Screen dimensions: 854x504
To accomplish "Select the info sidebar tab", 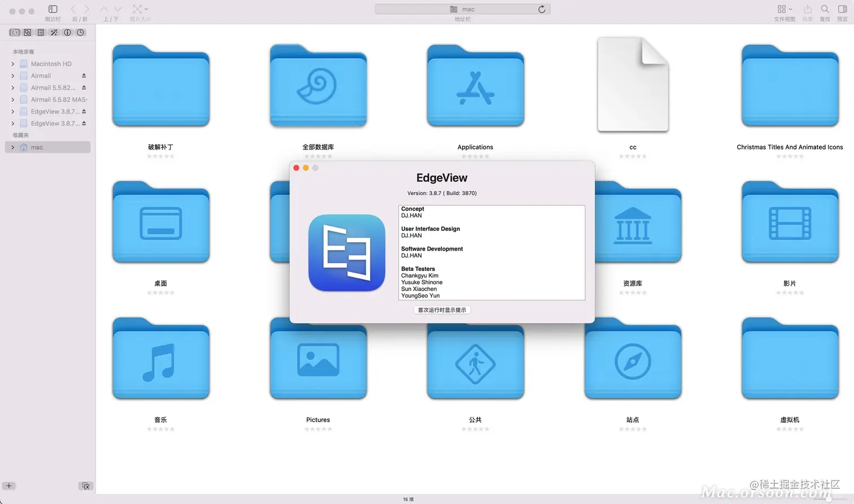I will (x=67, y=33).
